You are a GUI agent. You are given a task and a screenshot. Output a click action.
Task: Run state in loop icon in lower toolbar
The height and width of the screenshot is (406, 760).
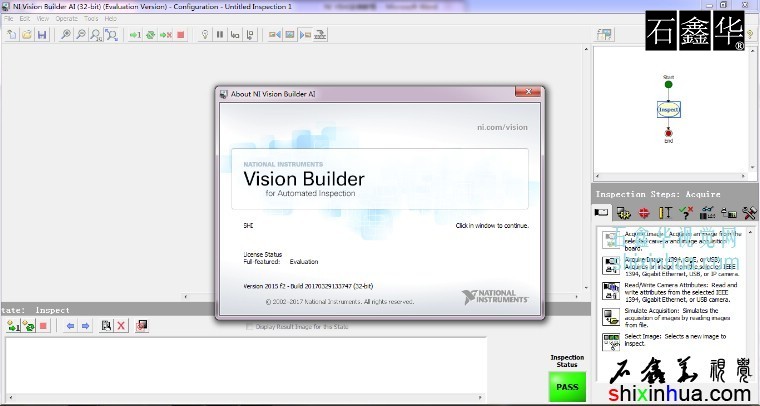(x=28, y=326)
